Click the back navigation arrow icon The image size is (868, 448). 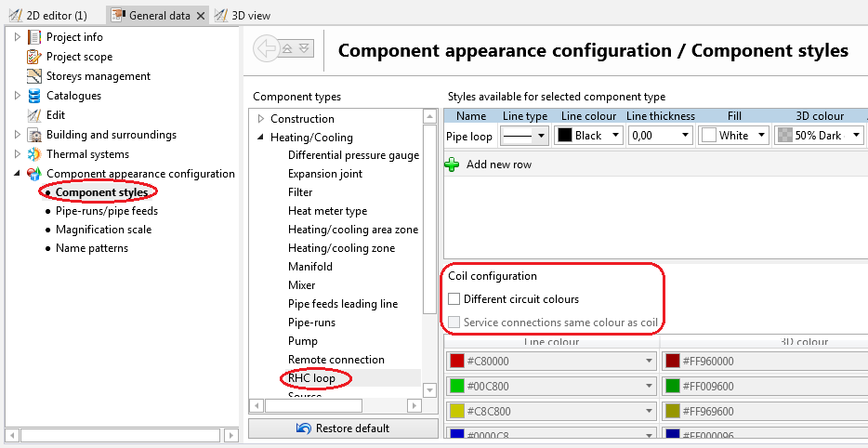pos(266,48)
